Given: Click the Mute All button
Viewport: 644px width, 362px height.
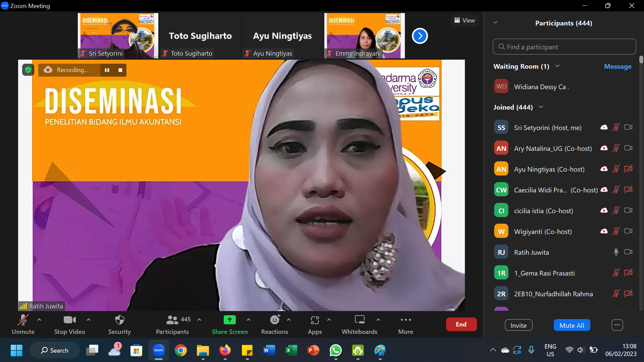Looking at the screenshot, I should click(x=572, y=325).
